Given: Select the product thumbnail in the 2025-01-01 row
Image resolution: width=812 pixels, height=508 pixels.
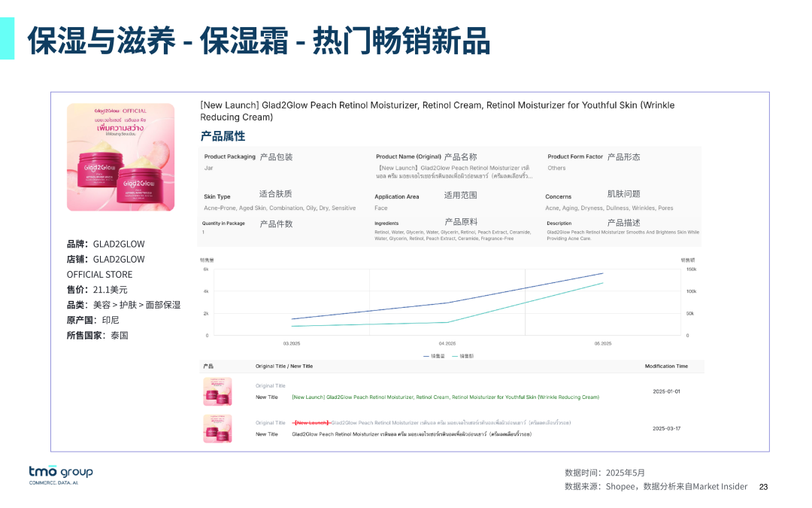Looking at the screenshot, I should (x=217, y=391).
